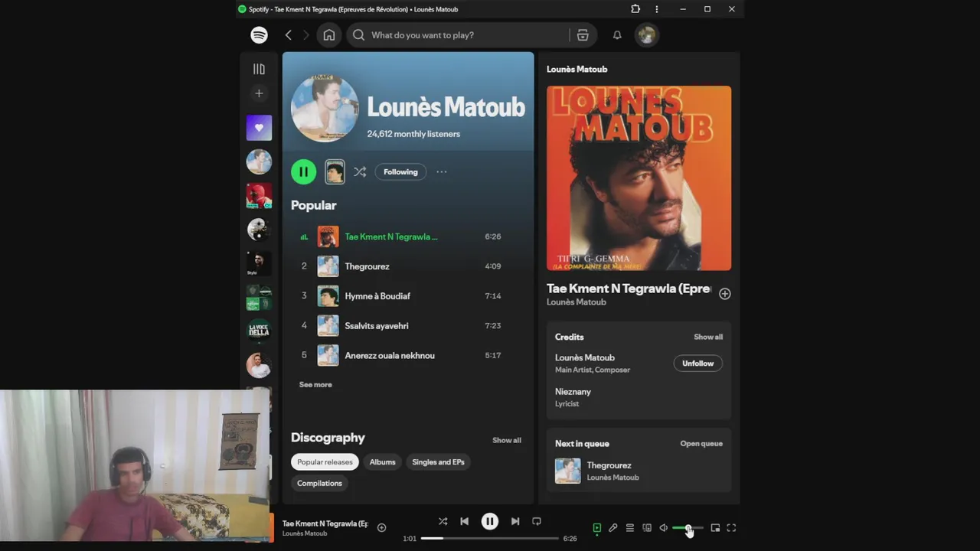
Task: Skip to previous track
Action: pos(464,521)
